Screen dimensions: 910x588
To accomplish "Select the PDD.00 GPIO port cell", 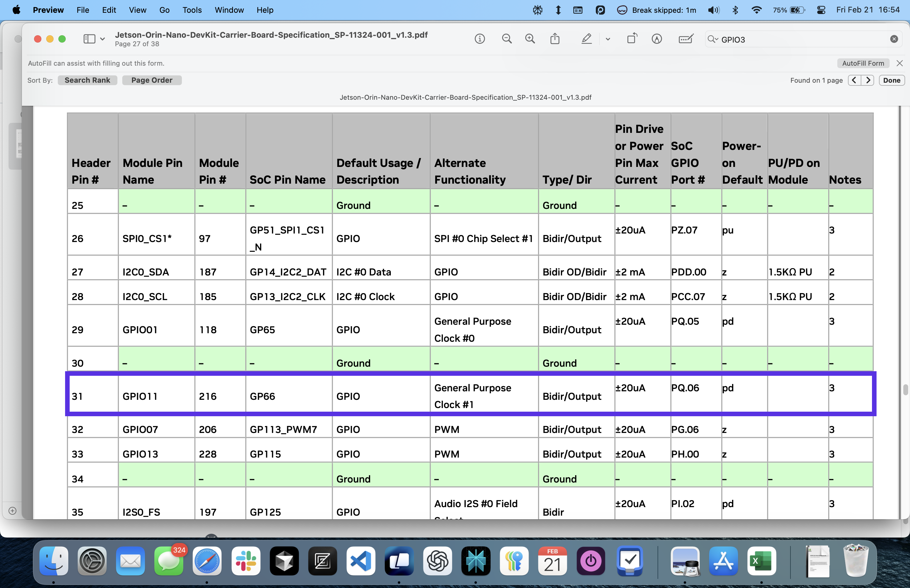I will [x=696, y=268].
